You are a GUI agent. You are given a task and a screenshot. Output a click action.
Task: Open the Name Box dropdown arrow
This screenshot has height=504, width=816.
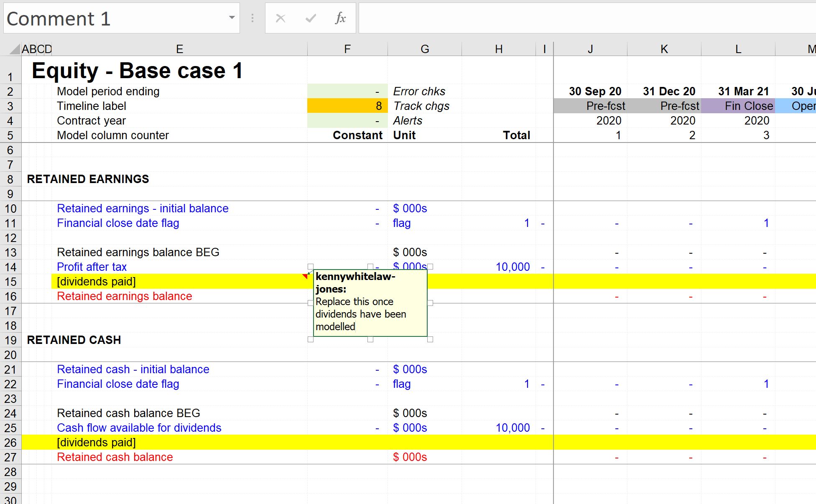(x=232, y=18)
